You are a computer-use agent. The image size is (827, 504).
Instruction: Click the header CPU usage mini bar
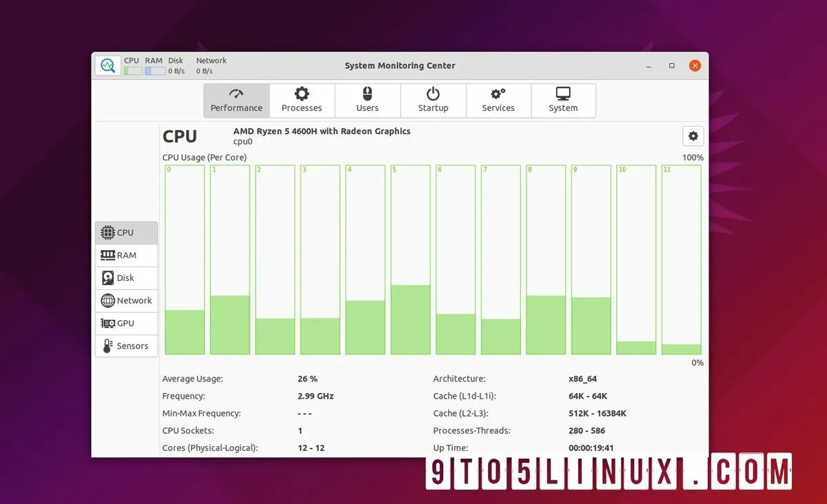(133, 71)
